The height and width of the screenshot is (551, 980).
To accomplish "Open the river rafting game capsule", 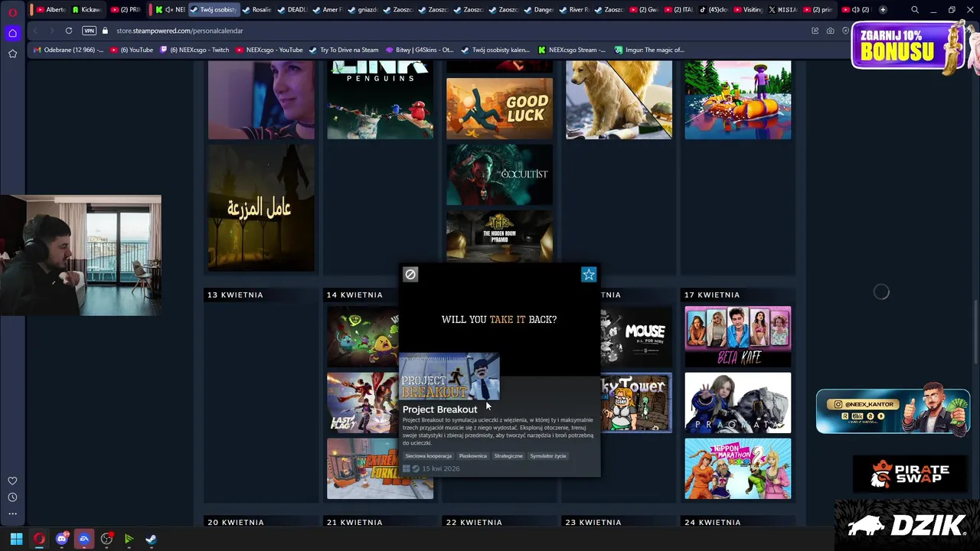I will pyautogui.click(x=738, y=100).
